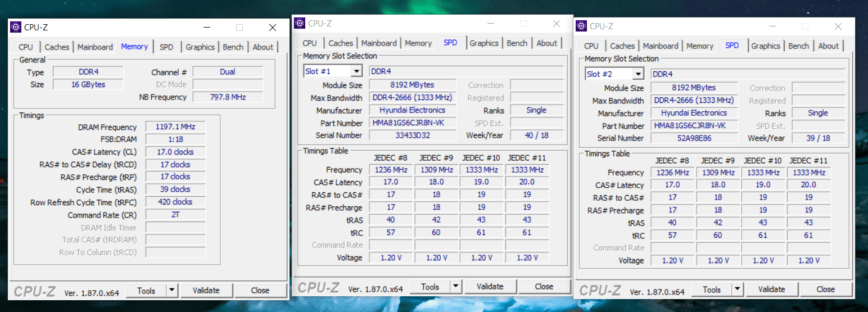Select Mainboard tab in left window
This screenshot has height=312, width=868.
[95, 47]
